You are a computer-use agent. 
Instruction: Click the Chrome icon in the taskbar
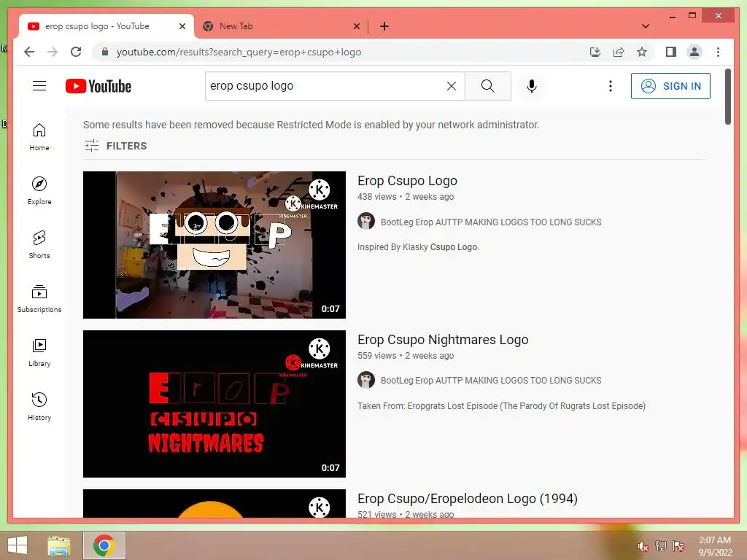pos(104,545)
